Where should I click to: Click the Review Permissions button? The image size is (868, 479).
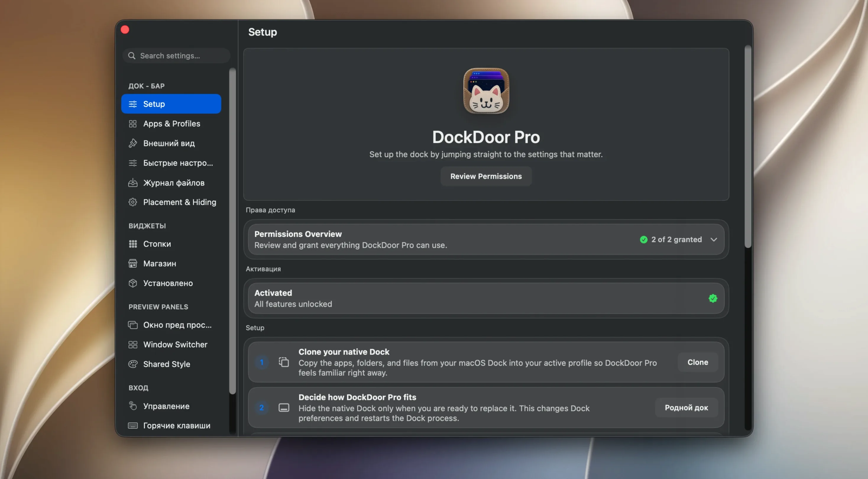coord(486,176)
